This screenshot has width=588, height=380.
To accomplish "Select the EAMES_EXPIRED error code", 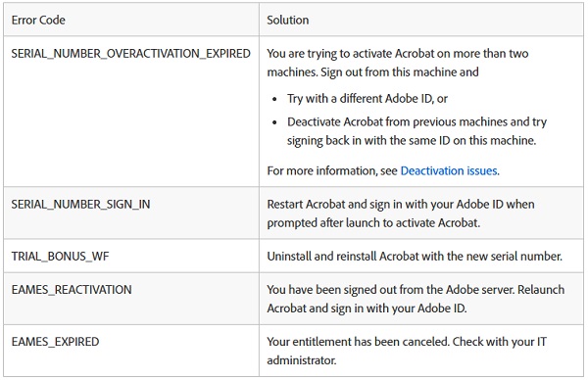I will point(55,342).
